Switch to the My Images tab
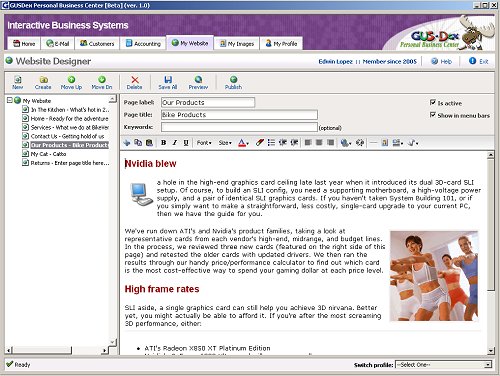 (237, 44)
